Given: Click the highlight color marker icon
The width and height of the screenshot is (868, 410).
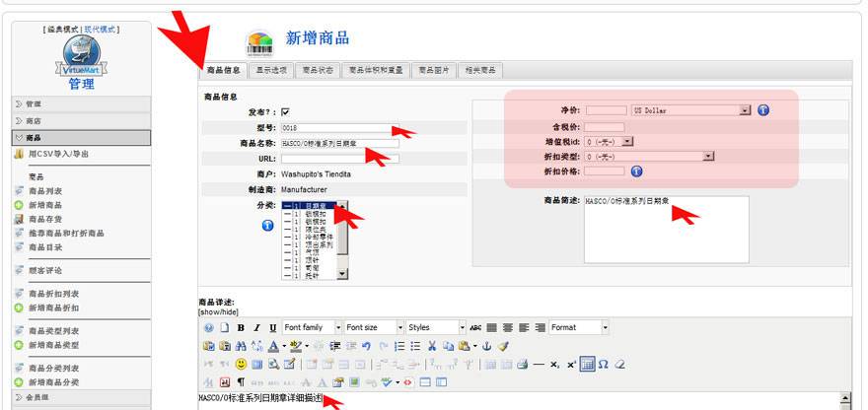Looking at the screenshot, I should [x=295, y=346].
